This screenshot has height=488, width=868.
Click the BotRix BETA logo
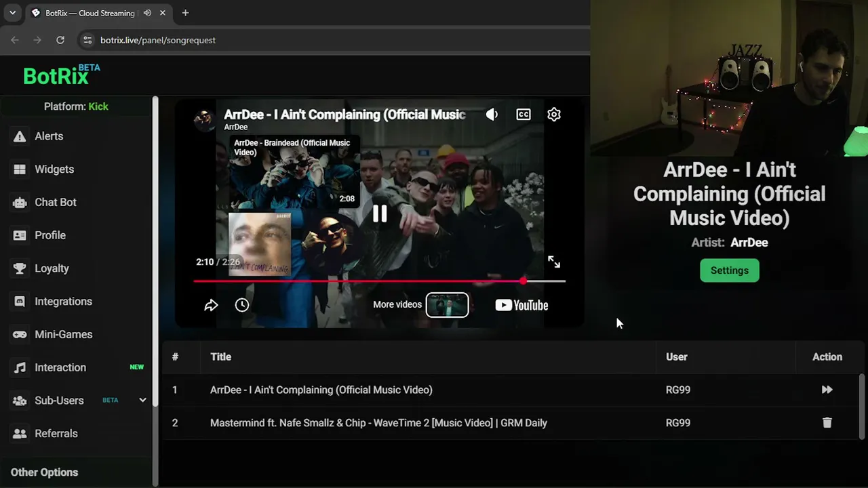tap(61, 75)
